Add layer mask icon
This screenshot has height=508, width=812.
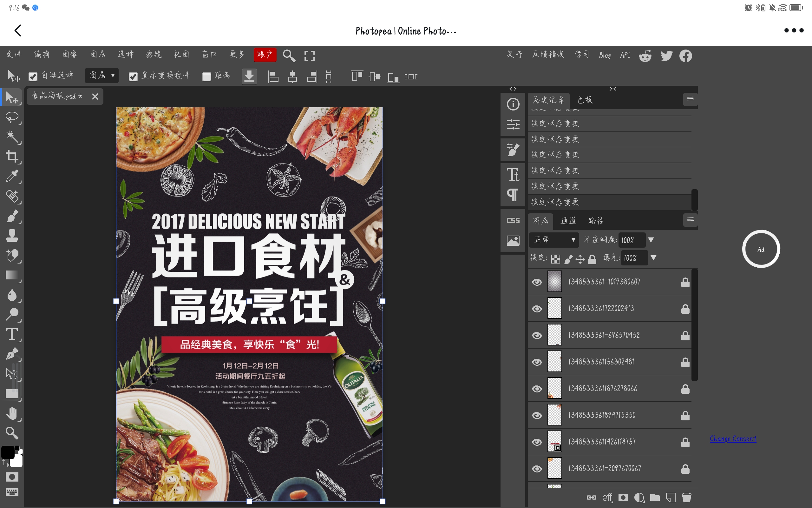pyautogui.click(x=623, y=498)
